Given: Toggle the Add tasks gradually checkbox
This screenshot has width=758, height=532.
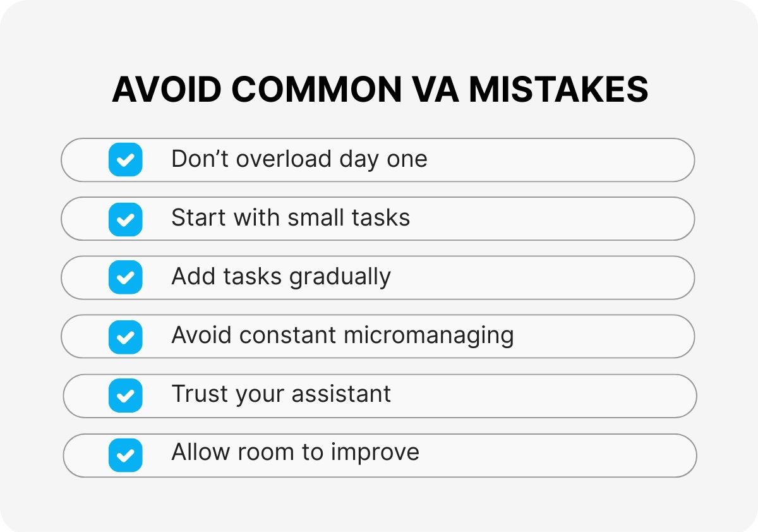Looking at the screenshot, I should pos(125,278).
